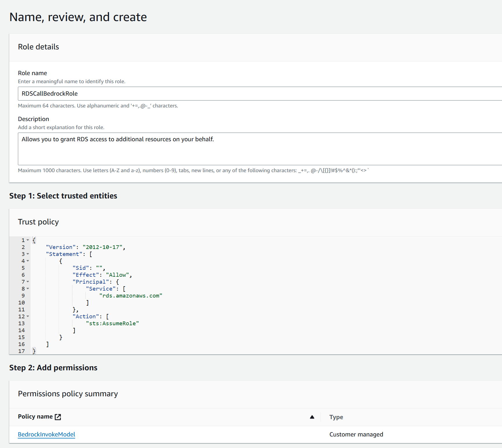Click the "Sid" key on line 5
The width and height of the screenshot is (502, 448).
coord(81,268)
